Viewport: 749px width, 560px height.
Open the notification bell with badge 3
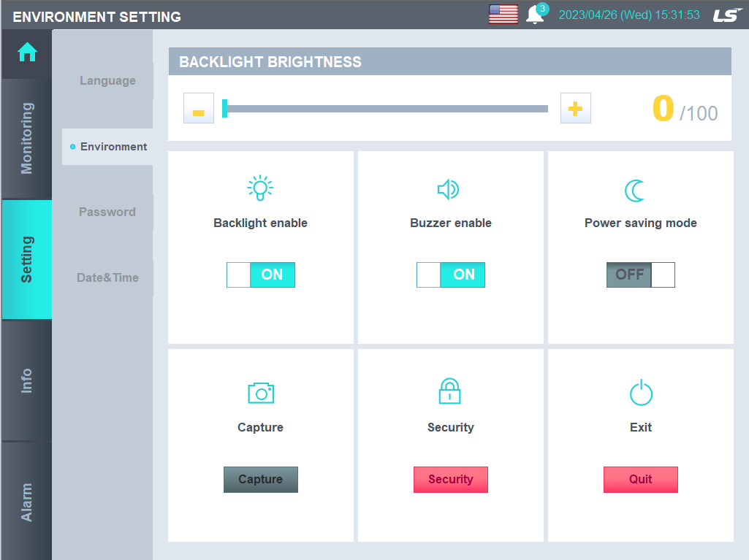(x=537, y=14)
